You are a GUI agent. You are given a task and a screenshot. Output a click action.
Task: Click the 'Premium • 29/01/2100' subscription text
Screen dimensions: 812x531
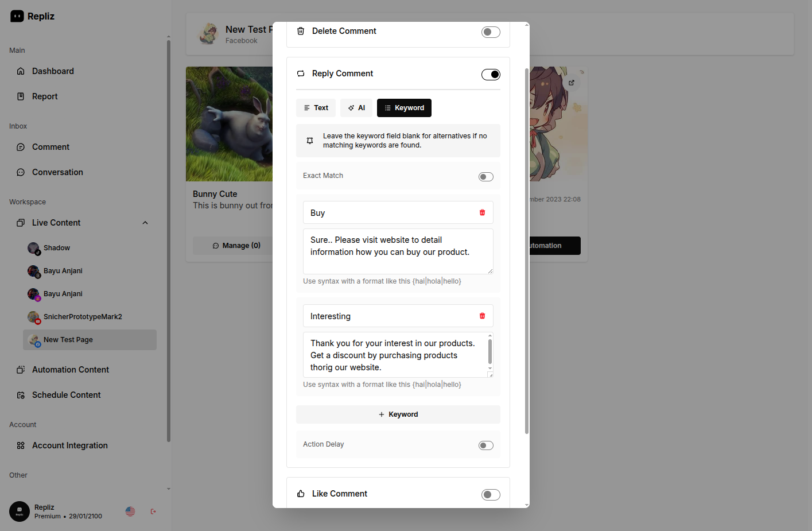[68, 516]
